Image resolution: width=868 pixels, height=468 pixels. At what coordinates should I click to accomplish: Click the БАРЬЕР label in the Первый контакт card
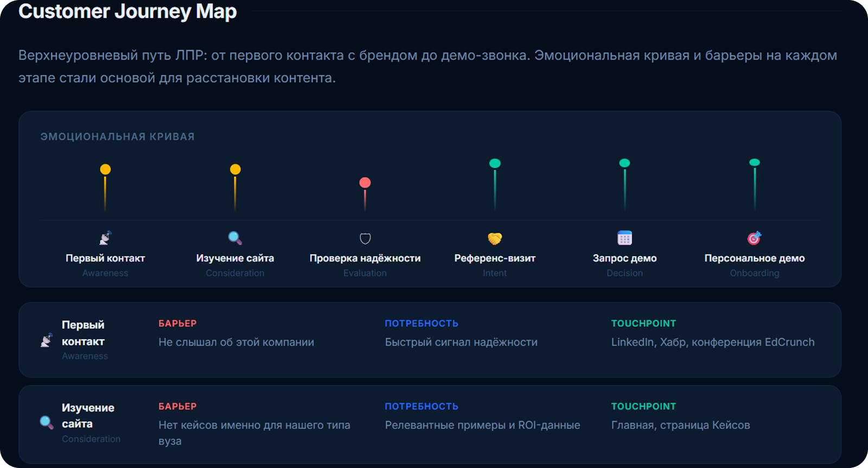pyautogui.click(x=177, y=324)
